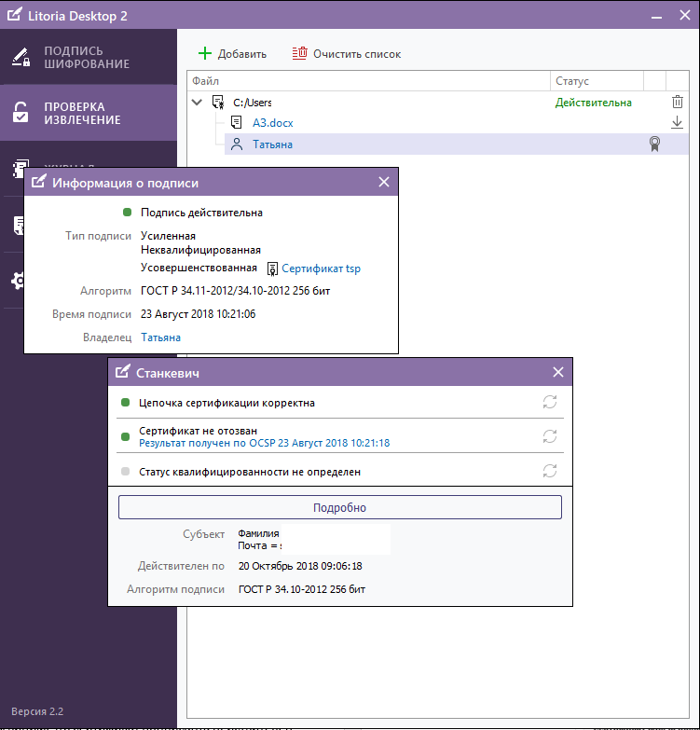Open the Проверка Извлечение section

click(x=89, y=113)
